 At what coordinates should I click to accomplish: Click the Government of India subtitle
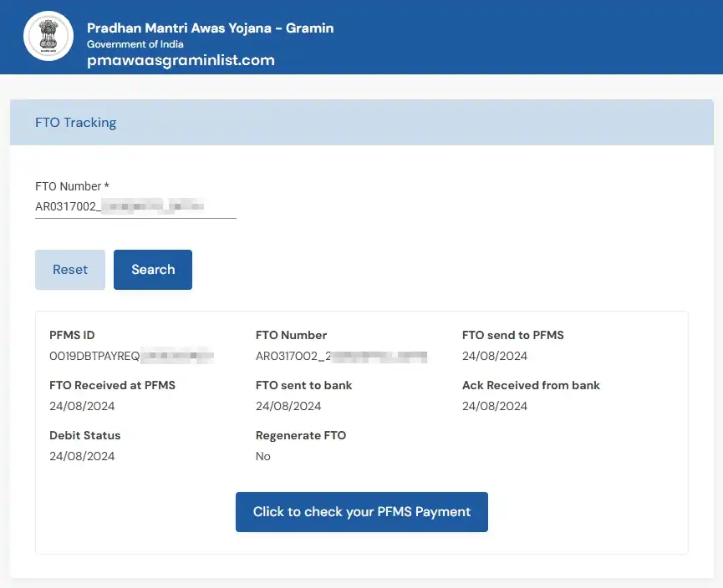click(135, 44)
